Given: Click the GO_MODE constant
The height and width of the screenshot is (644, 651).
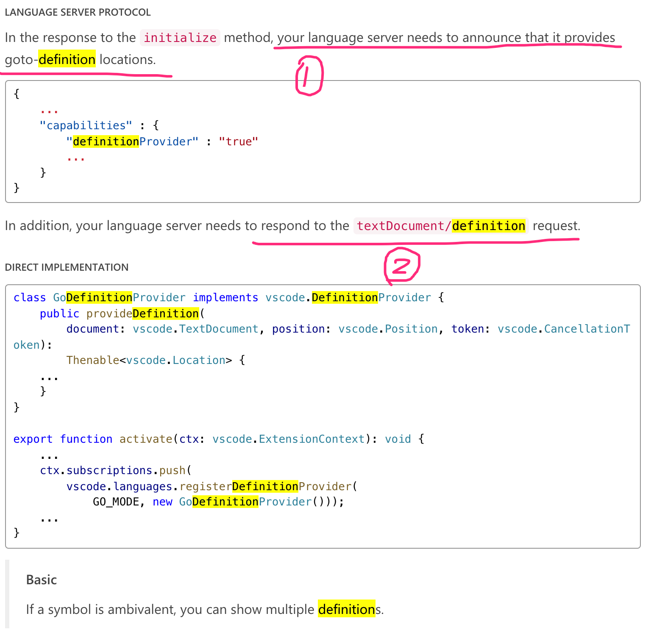Looking at the screenshot, I should (x=116, y=502).
